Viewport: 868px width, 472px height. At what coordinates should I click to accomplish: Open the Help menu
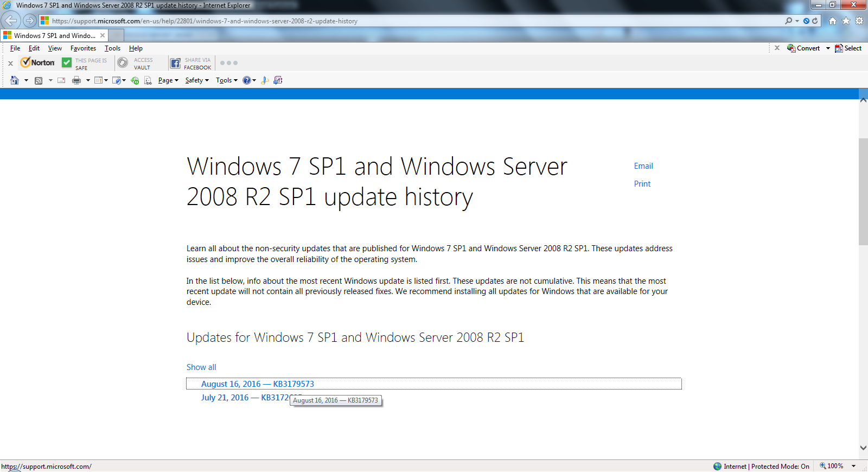pyautogui.click(x=136, y=48)
